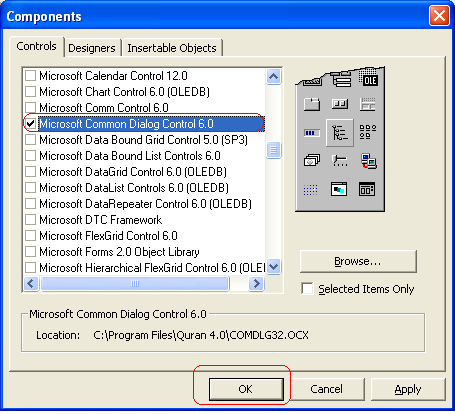Image resolution: width=455 pixels, height=414 pixels.
Task: Click the progress bar icon in the toolbox
Action: tap(312, 133)
